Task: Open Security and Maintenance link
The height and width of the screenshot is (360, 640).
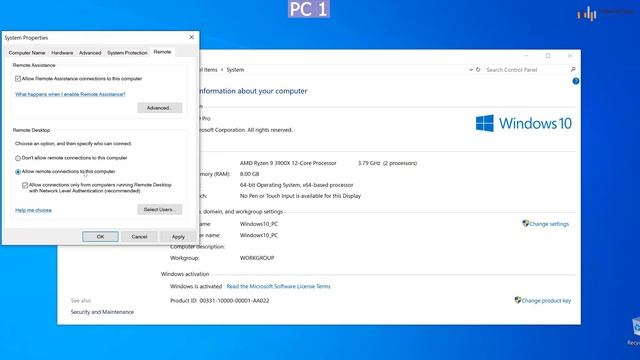Action: coord(102,312)
